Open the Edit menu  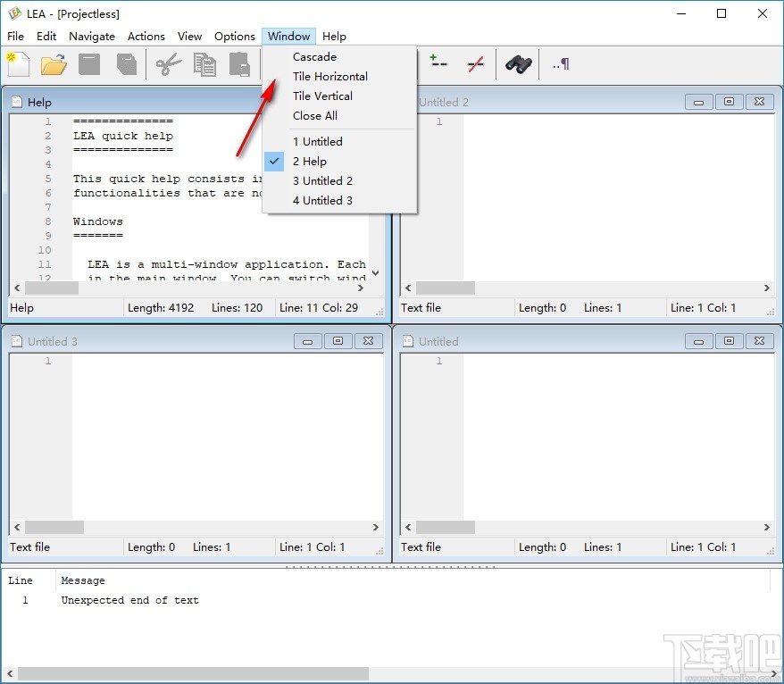point(46,36)
